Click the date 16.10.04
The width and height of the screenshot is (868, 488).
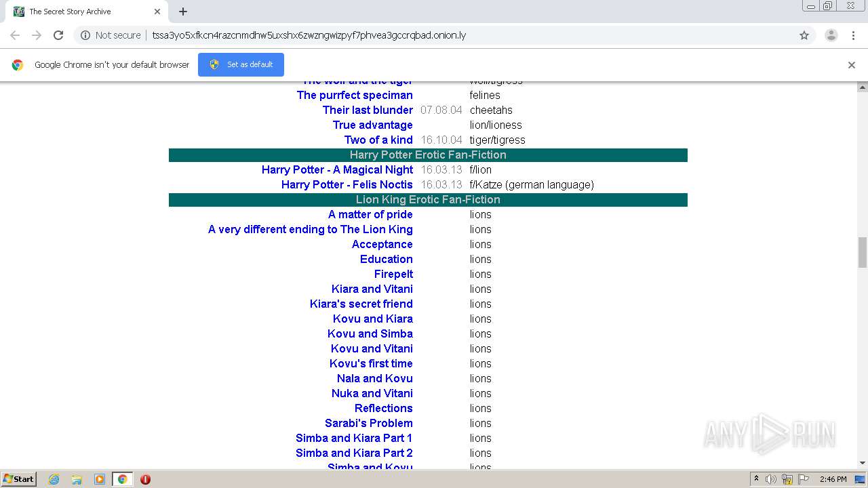click(x=441, y=140)
